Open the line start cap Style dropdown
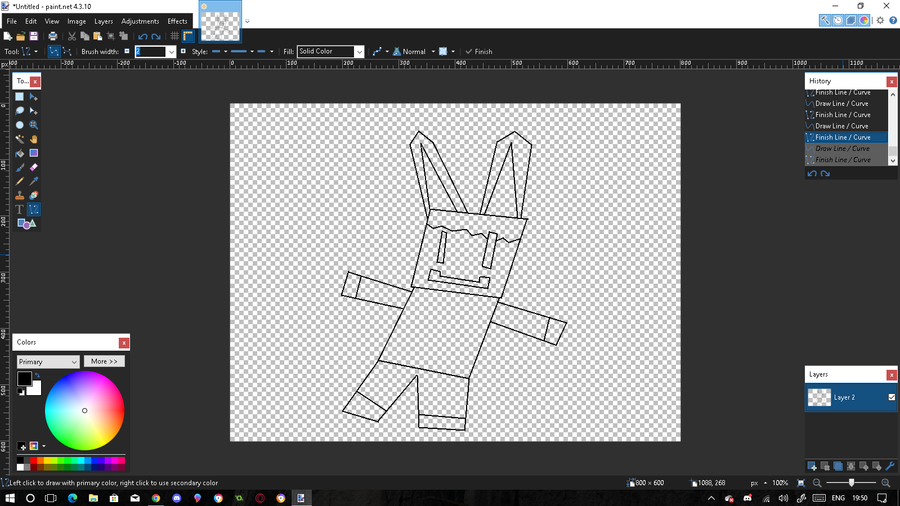The width and height of the screenshot is (900, 506). coord(220,52)
